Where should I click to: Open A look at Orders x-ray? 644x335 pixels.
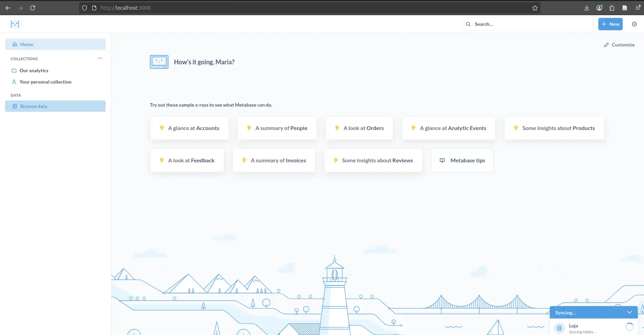(x=359, y=128)
